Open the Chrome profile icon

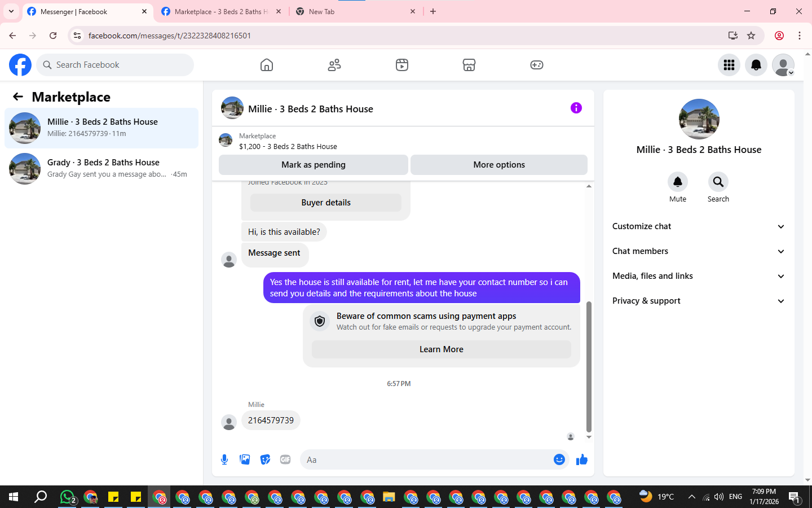[x=779, y=36]
